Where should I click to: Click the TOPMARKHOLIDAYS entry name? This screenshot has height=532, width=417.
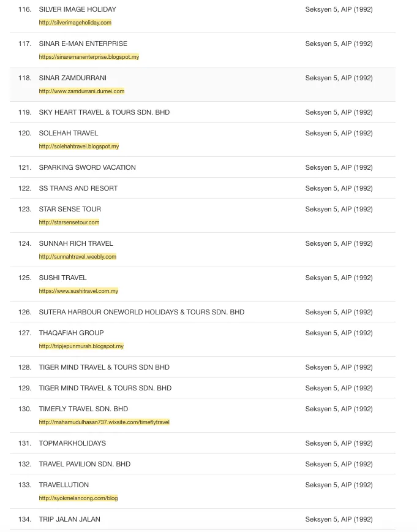[x=72, y=443]
